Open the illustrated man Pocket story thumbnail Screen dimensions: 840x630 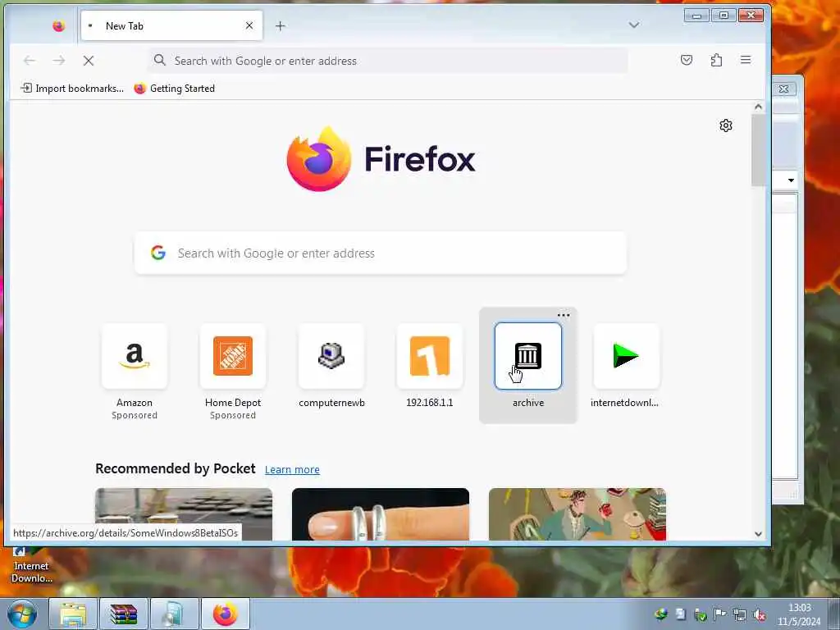577,514
